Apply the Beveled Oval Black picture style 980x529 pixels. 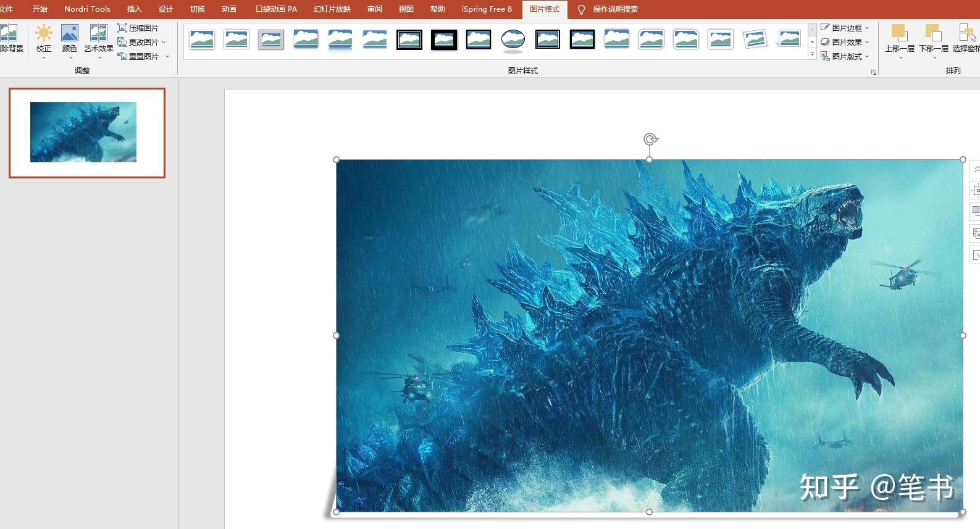(x=513, y=40)
